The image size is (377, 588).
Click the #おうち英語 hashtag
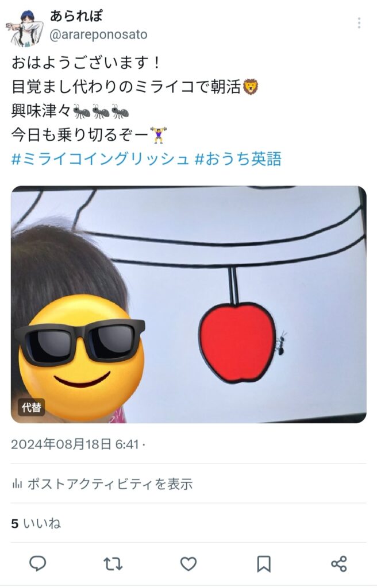click(238, 159)
